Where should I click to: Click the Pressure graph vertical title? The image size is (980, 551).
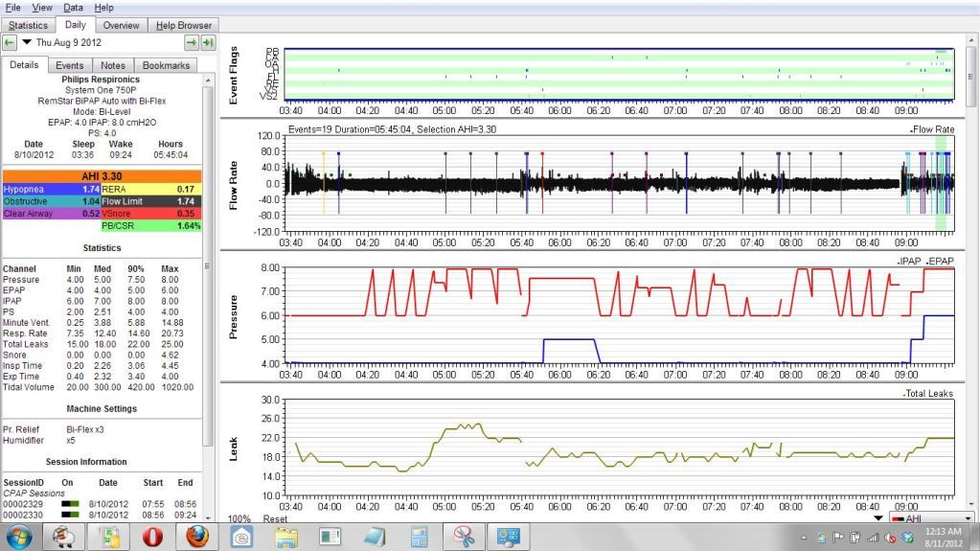point(234,317)
